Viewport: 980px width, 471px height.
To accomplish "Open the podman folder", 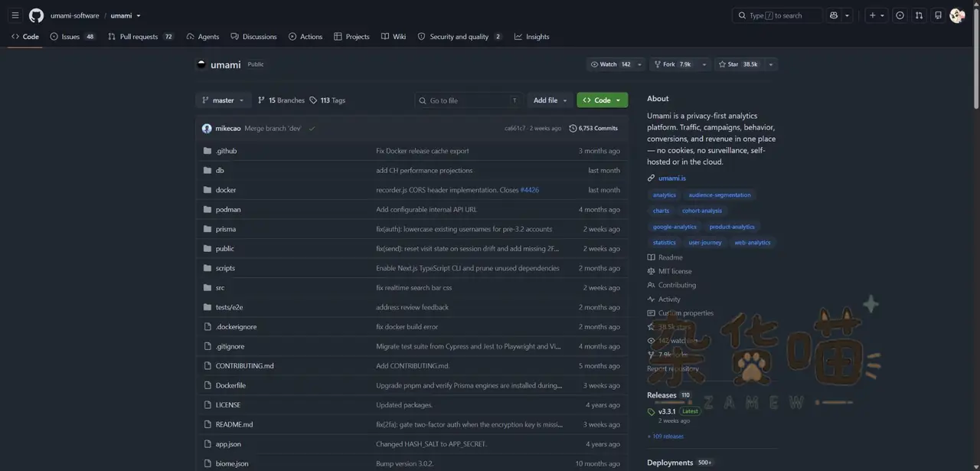I will (228, 209).
